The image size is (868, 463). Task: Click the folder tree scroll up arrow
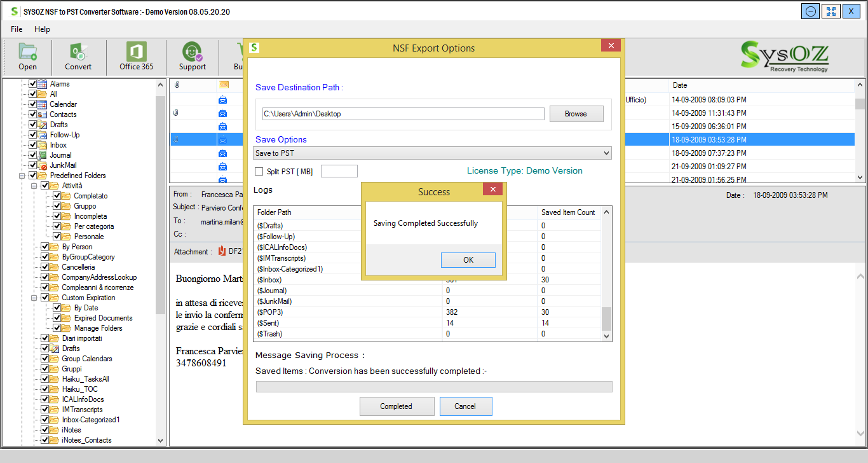click(160, 84)
